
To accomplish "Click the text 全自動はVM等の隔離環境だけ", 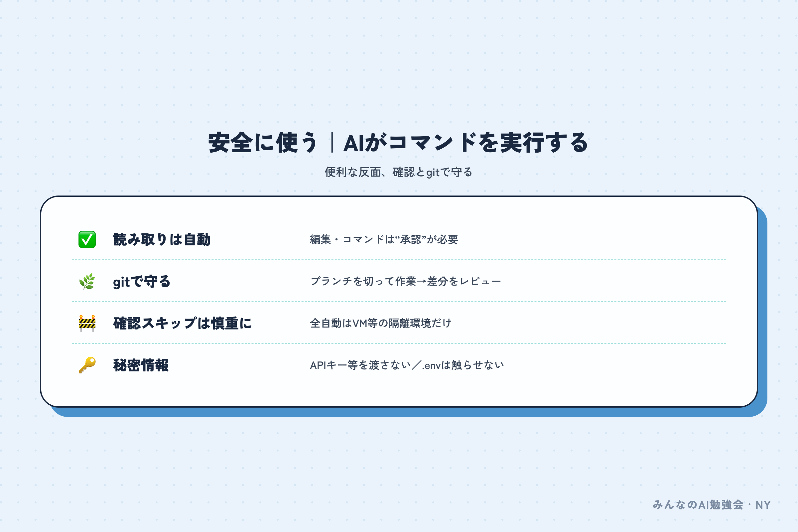I will click(381, 323).
